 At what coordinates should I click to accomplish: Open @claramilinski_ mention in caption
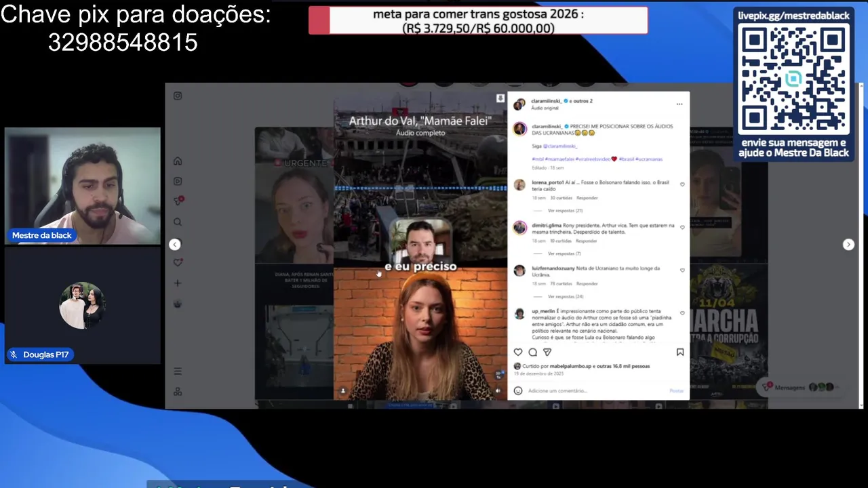[559, 146]
